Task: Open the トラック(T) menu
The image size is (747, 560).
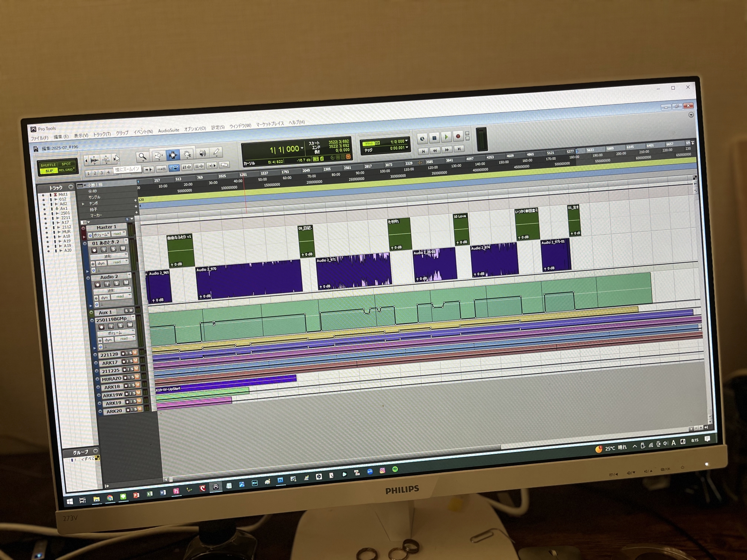Action: click(102, 134)
